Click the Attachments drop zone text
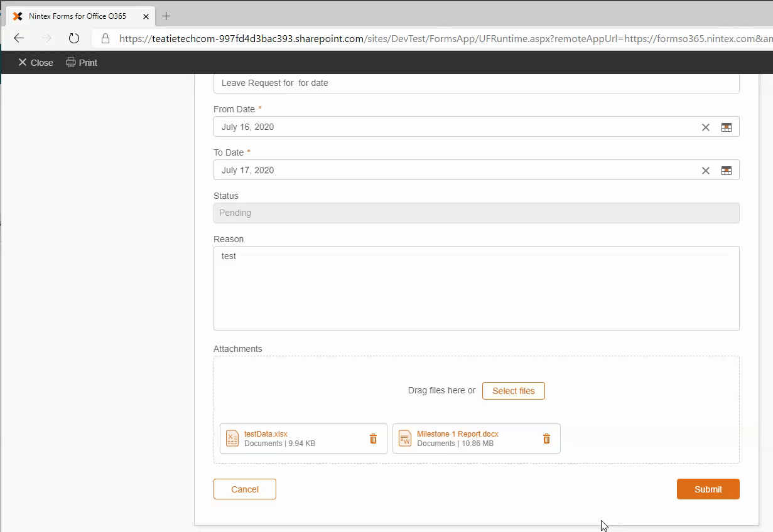This screenshot has width=773, height=532. pyautogui.click(x=441, y=391)
